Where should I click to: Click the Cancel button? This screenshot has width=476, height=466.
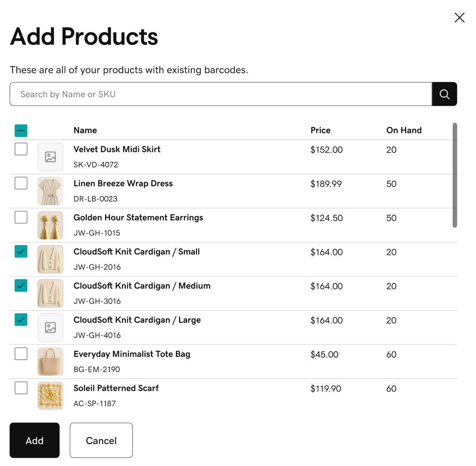[x=101, y=440]
